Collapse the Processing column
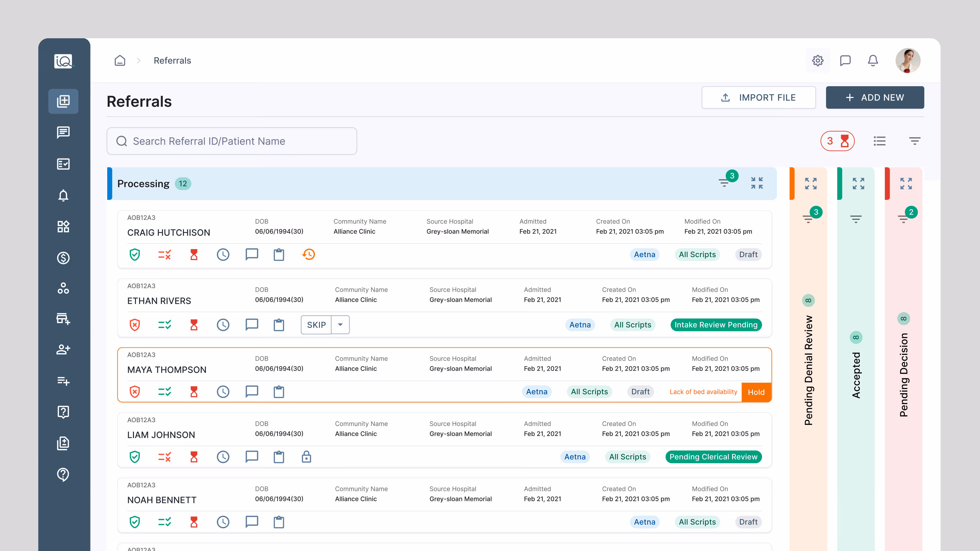 coord(757,183)
